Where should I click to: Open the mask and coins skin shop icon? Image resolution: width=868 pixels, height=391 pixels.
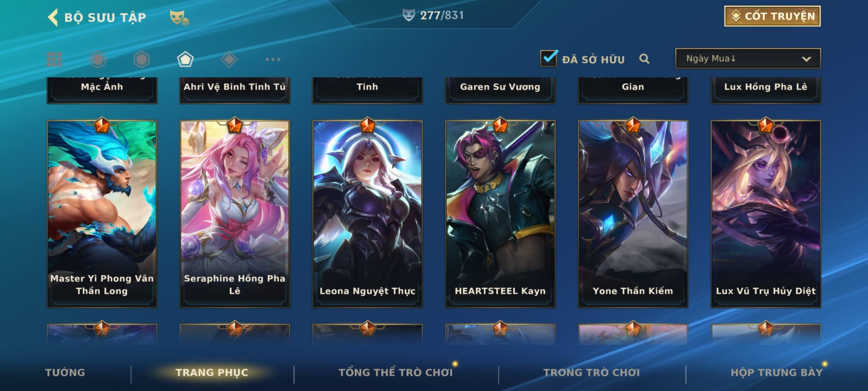pyautogui.click(x=179, y=18)
